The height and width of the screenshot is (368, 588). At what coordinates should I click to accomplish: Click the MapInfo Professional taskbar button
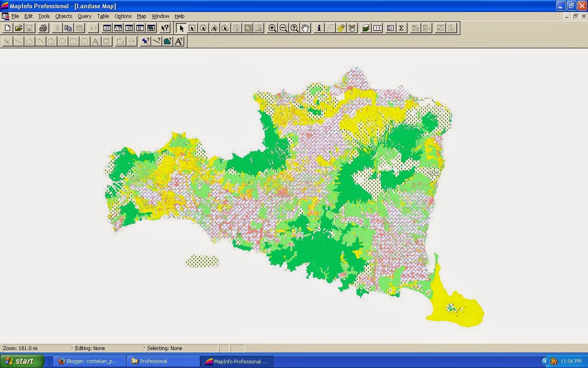[x=237, y=361]
